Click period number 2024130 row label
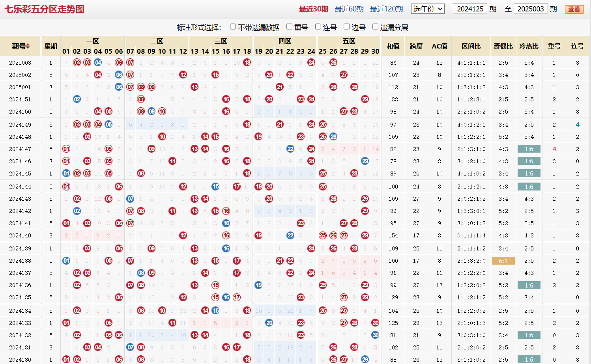591x364 pixels. [20, 360]
